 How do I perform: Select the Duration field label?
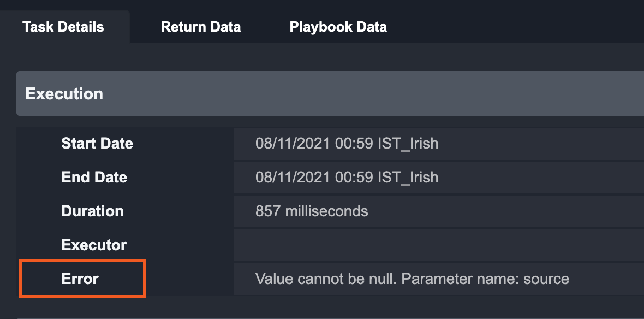[x=92, y=211]
